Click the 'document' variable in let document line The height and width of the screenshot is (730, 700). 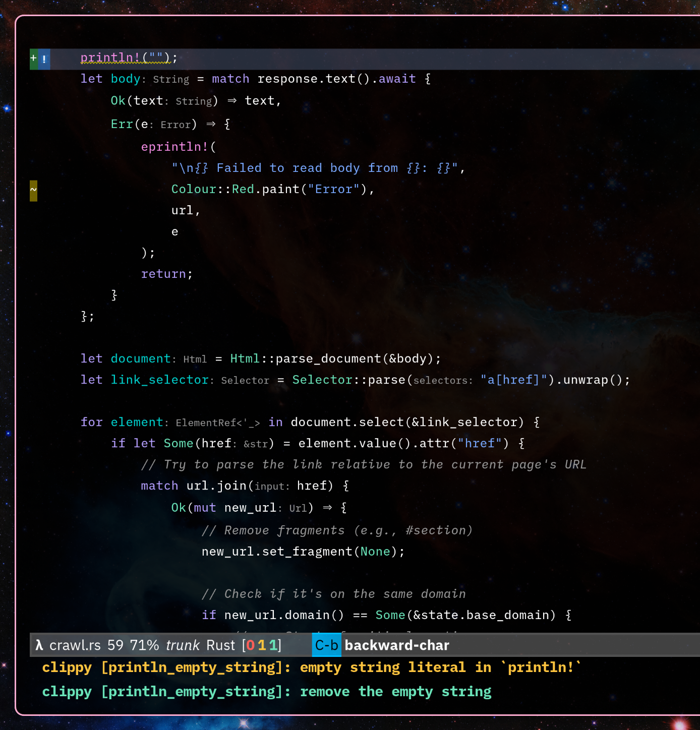coord(141,358)
